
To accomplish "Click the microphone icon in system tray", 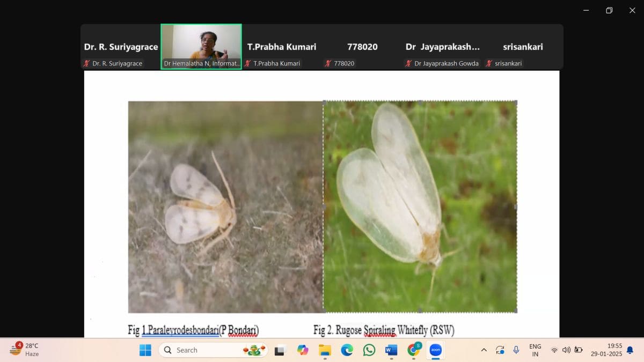I will (516, 350).
